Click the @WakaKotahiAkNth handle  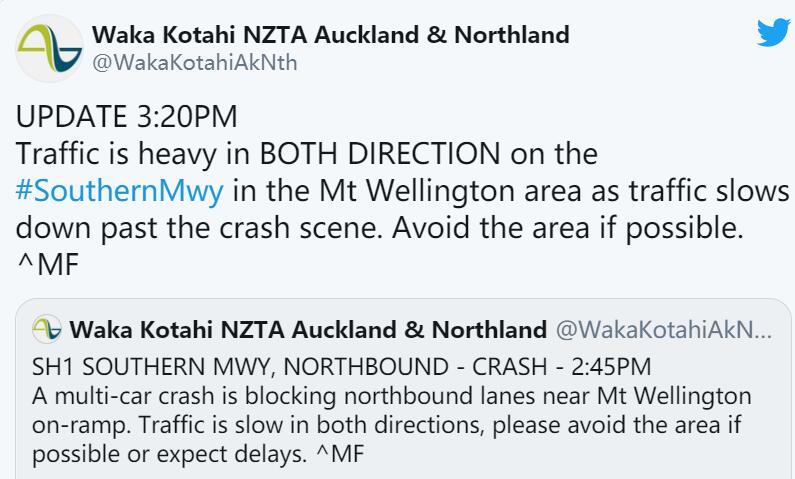tap(195, 63)
